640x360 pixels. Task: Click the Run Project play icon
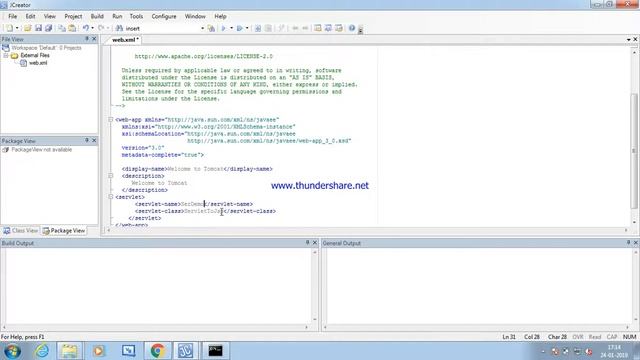click(x=224, y=28)
